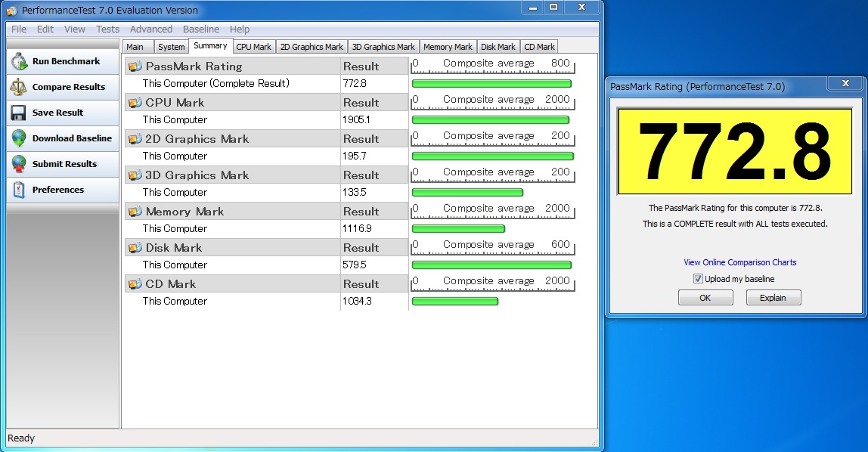This screenshot has height=452, width=868.
Task: Click Preferences in the sidebar
Action: click(63, 190)
